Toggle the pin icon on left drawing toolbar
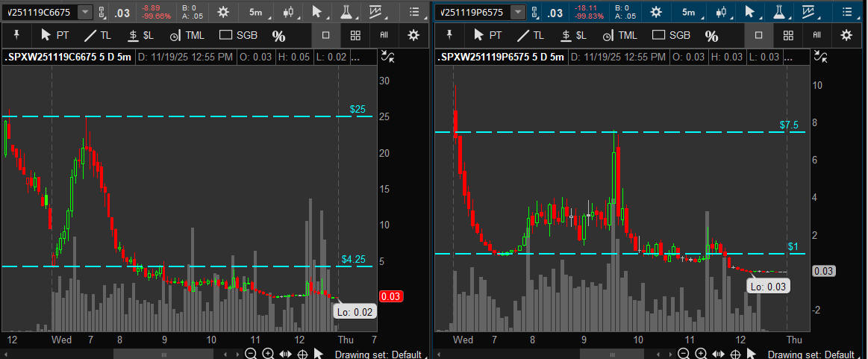868x359 pixels. 16,35
